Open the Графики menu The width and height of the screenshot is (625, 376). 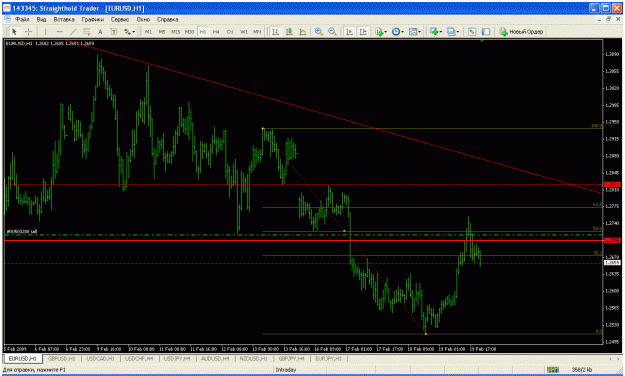click(92, 19)
